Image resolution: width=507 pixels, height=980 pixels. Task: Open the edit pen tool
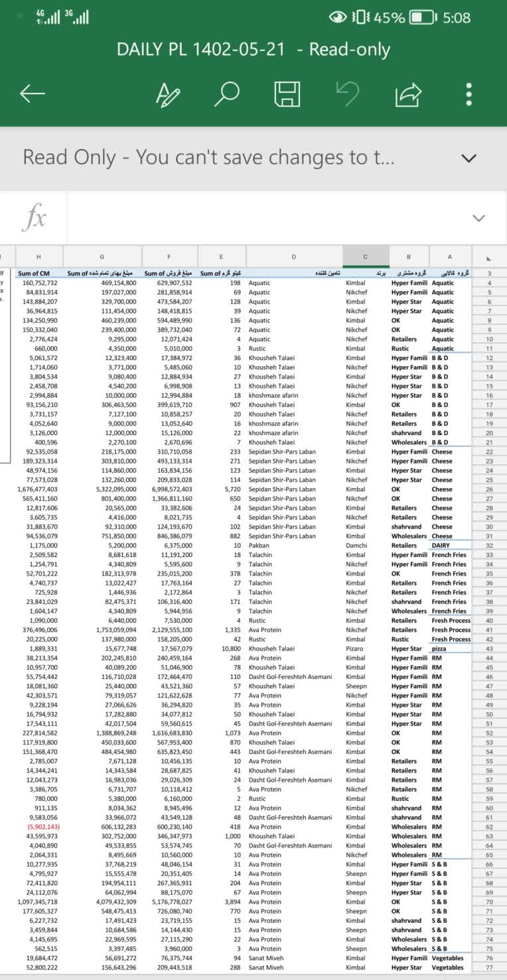tap(168, 93)
